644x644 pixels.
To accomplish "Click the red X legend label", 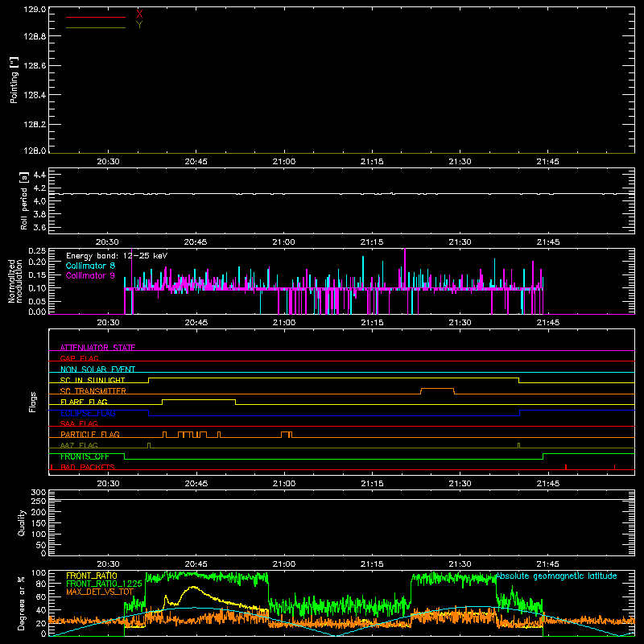I will point(139,14).
